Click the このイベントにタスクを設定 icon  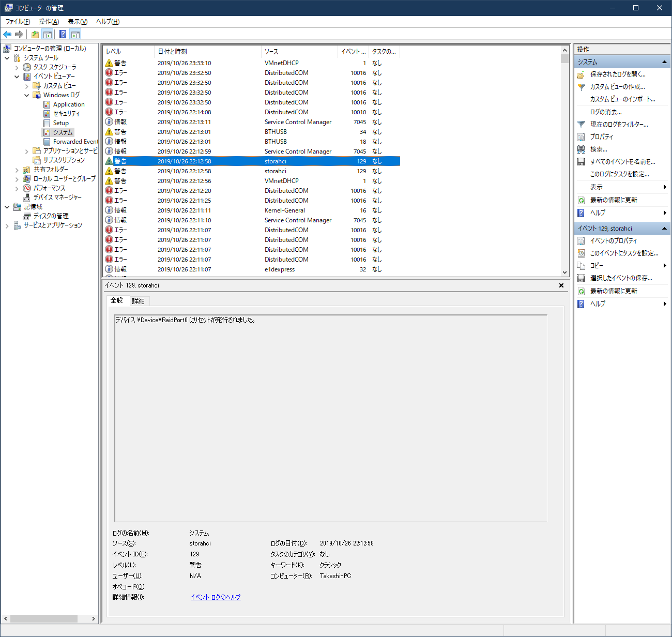(x=581, y=253)
